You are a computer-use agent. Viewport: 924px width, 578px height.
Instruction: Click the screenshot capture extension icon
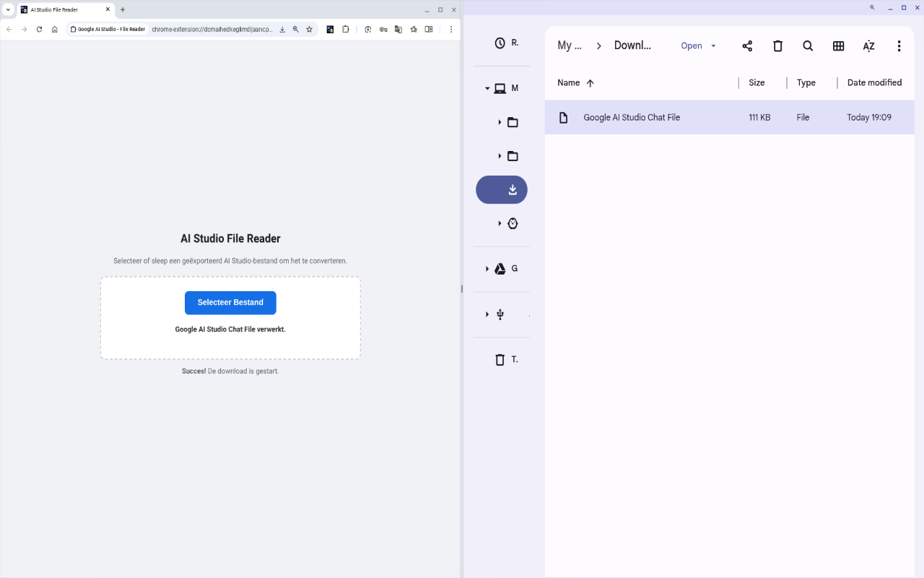(x=368, y=30)
